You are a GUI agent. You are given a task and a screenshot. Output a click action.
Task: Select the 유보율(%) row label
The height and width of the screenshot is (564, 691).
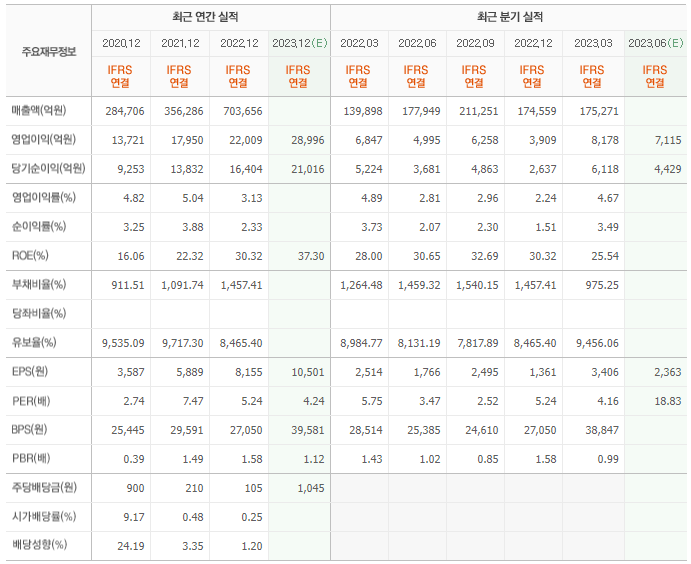tap(34, 343)
